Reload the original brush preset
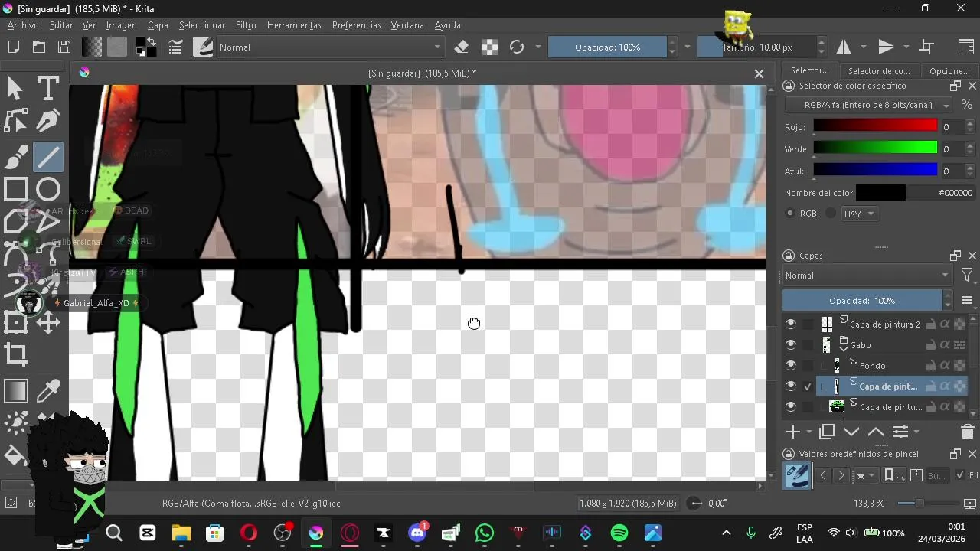The image size is (980, 551). 517,47
